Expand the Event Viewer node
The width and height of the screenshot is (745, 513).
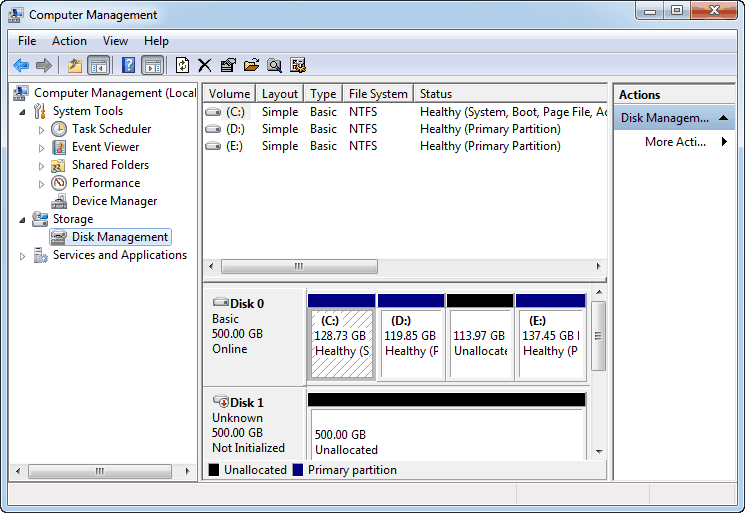point(41,148)
